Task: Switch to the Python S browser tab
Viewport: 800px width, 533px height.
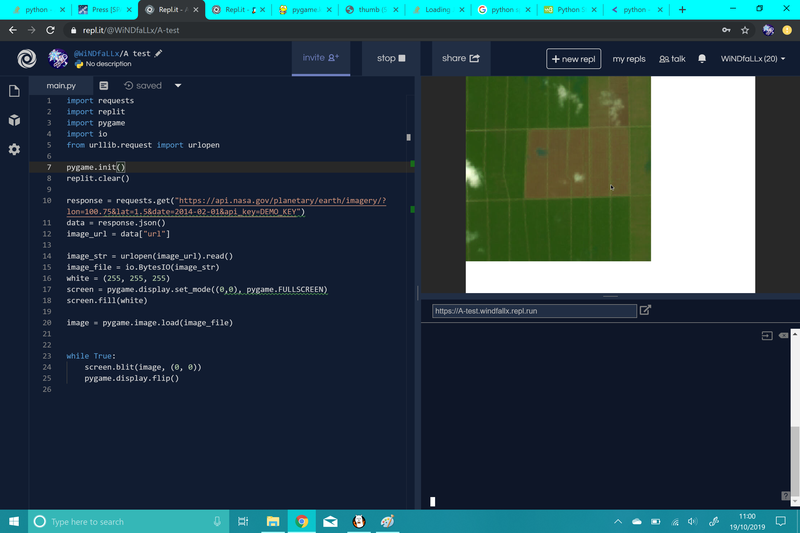Action: pos(570,10)
